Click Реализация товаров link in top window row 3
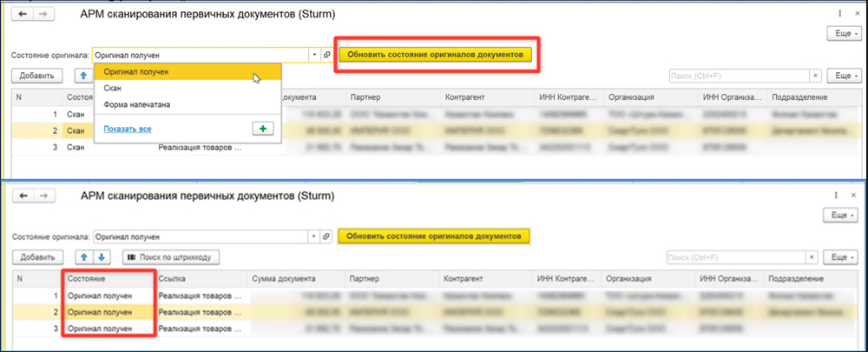 coord(200,148)
